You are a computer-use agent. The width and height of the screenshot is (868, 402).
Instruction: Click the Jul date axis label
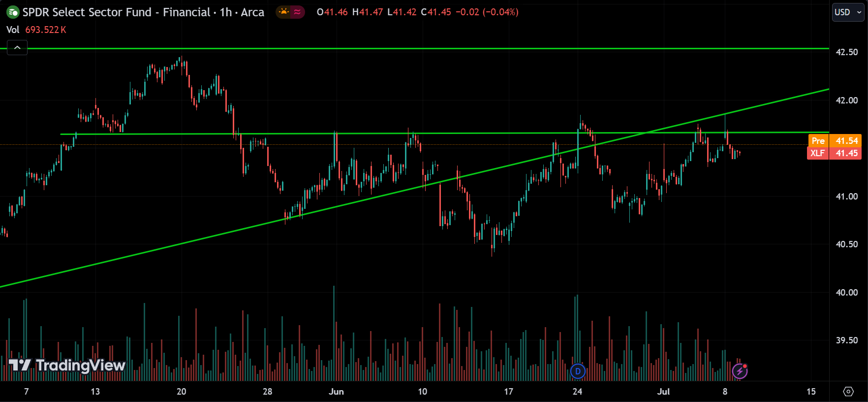pos(664,392)
